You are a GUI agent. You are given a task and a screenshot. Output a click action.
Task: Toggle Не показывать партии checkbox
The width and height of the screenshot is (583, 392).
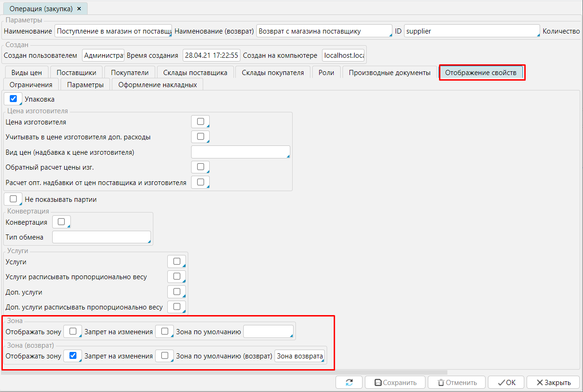tap(13, 199)
